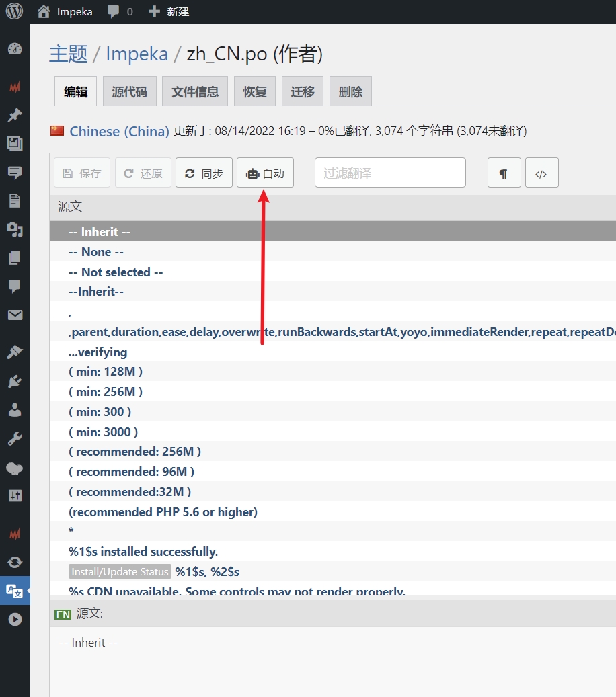The height and width of the screenshot is (697, 616).
Task: Open the 新建 (New) menu in admin bar
Action: click(x=169, y=11)
